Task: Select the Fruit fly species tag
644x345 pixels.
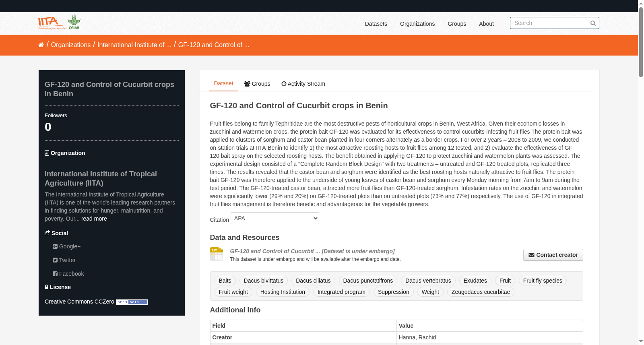Action: pyautogui.click(x=543, y=281)
